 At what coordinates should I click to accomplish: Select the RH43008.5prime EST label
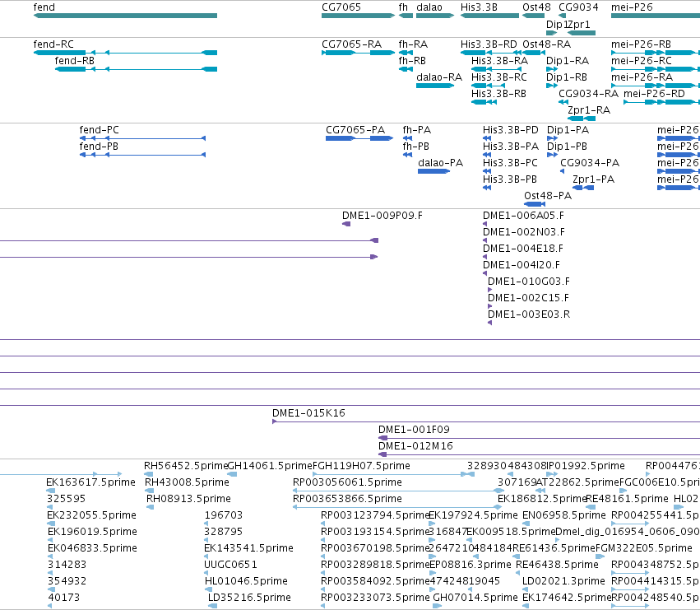[x=187, y=482]
